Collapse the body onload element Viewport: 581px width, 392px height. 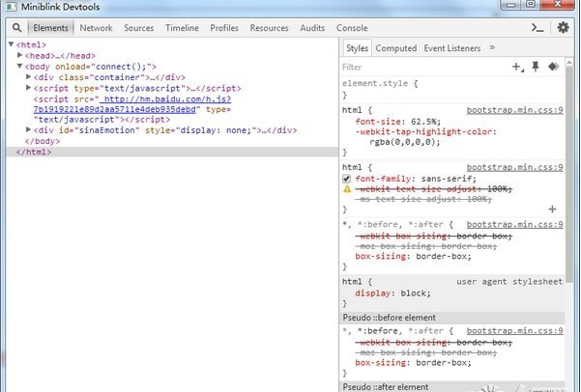click(20, 67)
